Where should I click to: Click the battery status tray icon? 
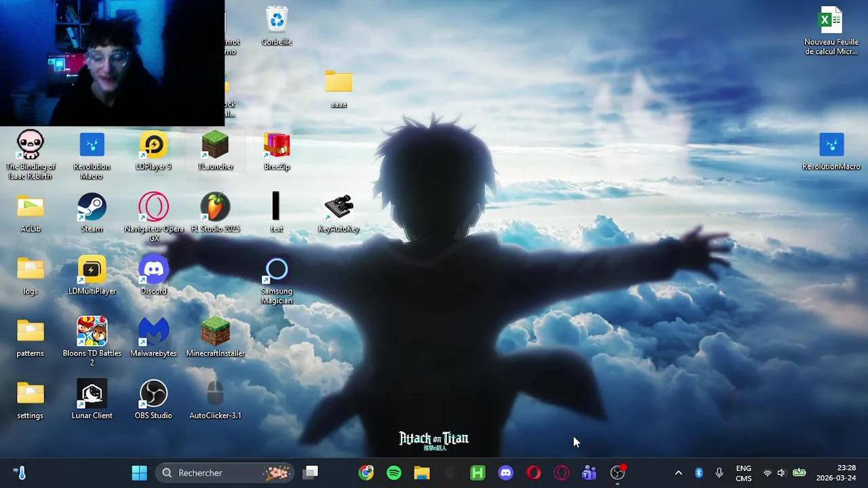(x=799, y=473)
